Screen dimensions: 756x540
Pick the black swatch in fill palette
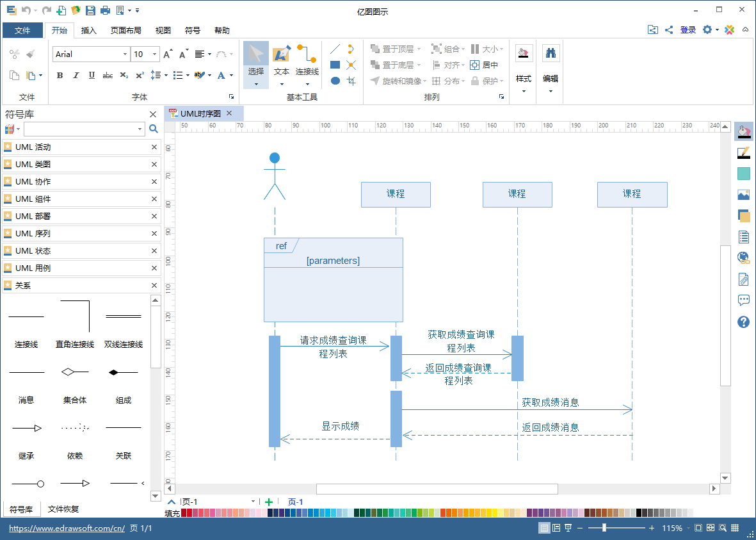pos(639,513)
